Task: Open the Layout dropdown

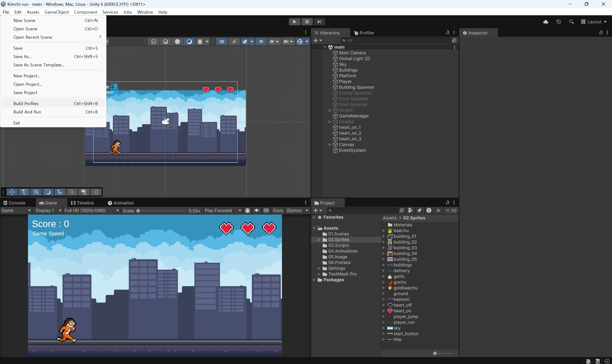Action: click(594, 21)
